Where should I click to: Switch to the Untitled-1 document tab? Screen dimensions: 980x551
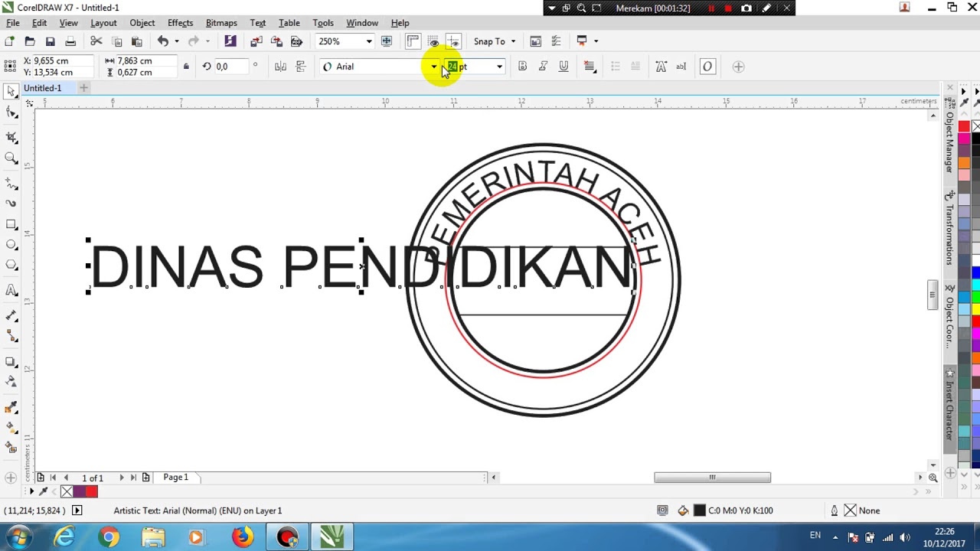pos(42,88)
